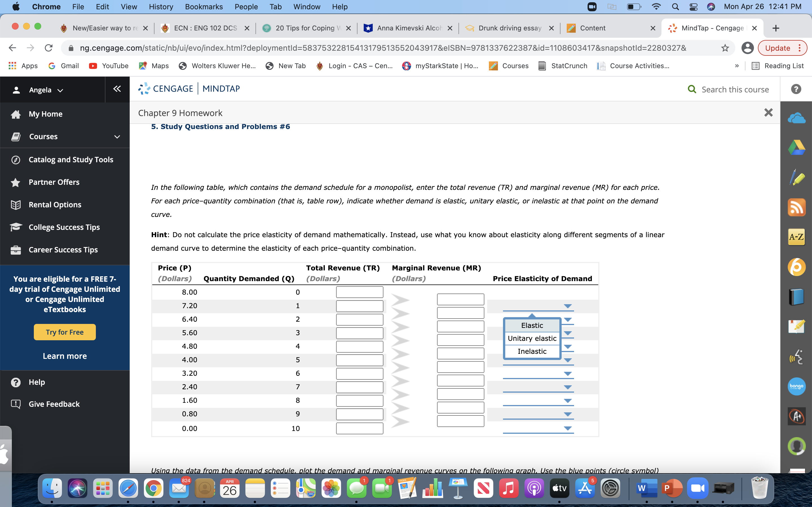Click the Try for Free button

[x=64, y=332]
